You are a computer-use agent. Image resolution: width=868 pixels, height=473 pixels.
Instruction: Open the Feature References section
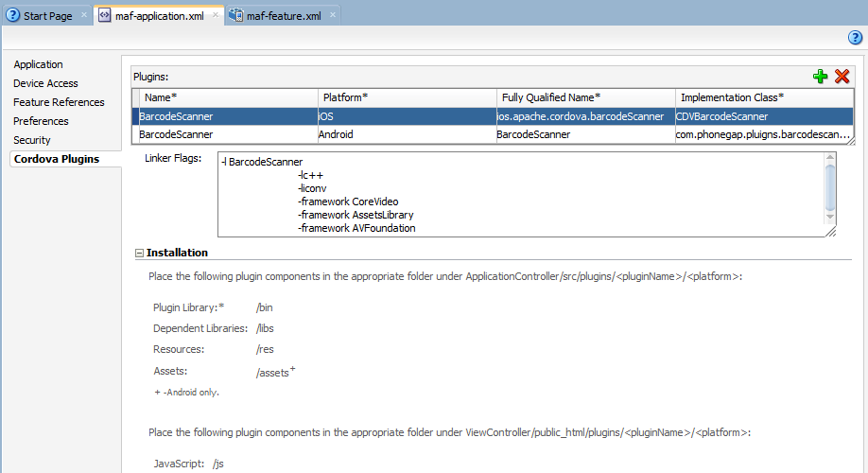(59, 102)
